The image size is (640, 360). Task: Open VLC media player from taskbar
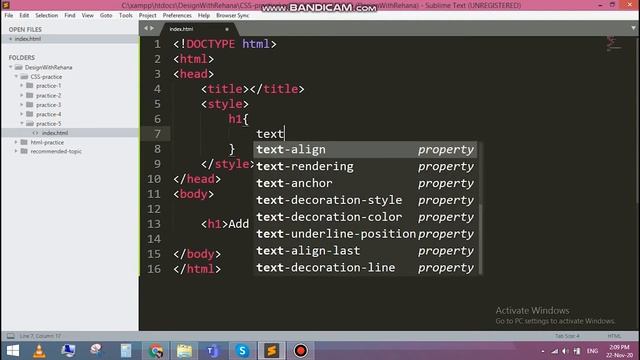tap(39, 351)
